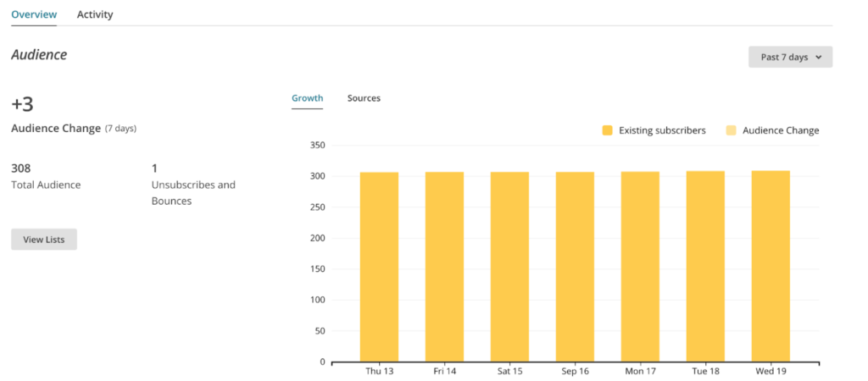The height and width of the screenshot is (381, 868).
Task: Click the Audience section heading
Action: [x=39, y=55]
